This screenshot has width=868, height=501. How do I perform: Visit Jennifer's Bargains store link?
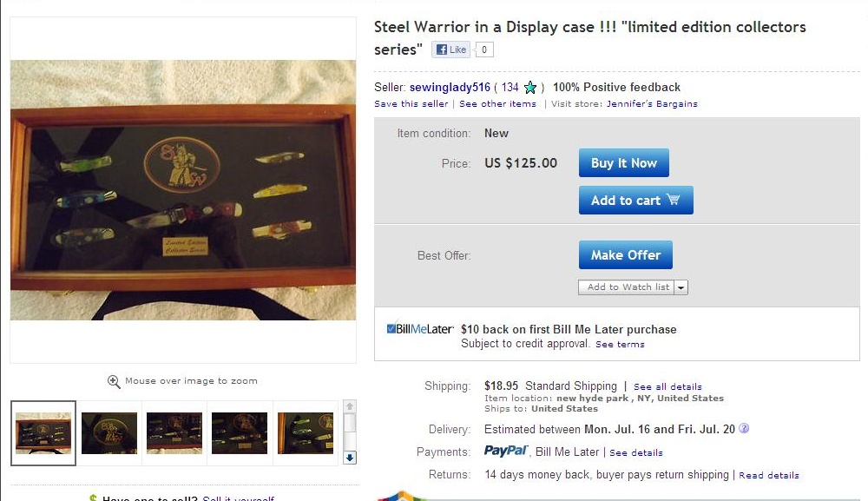[652, 104]
